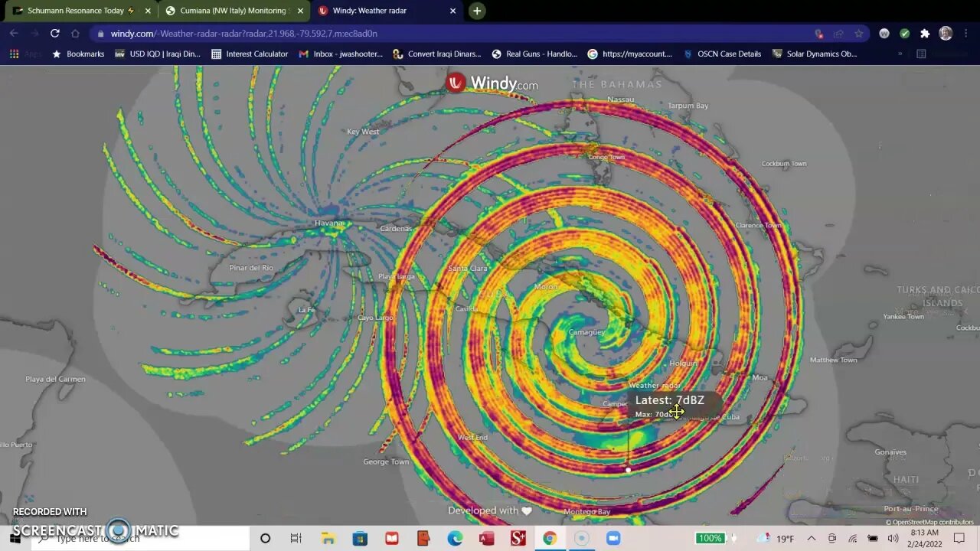
Task: Click the green checkmark extension icon
Action: (x=904, y=34)
